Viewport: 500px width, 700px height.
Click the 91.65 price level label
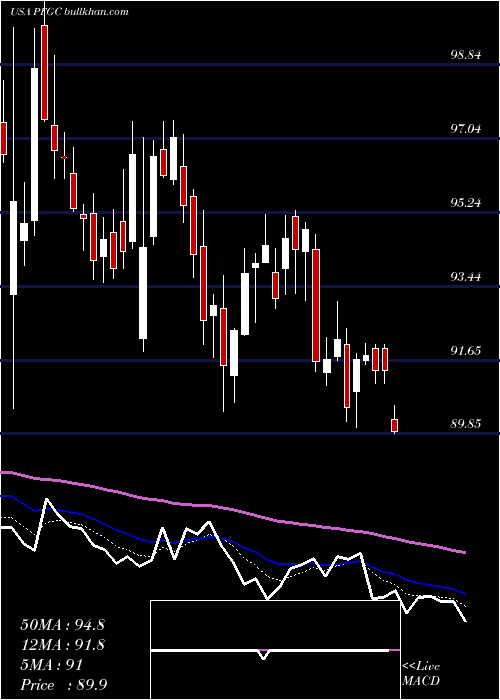point(466,350)
